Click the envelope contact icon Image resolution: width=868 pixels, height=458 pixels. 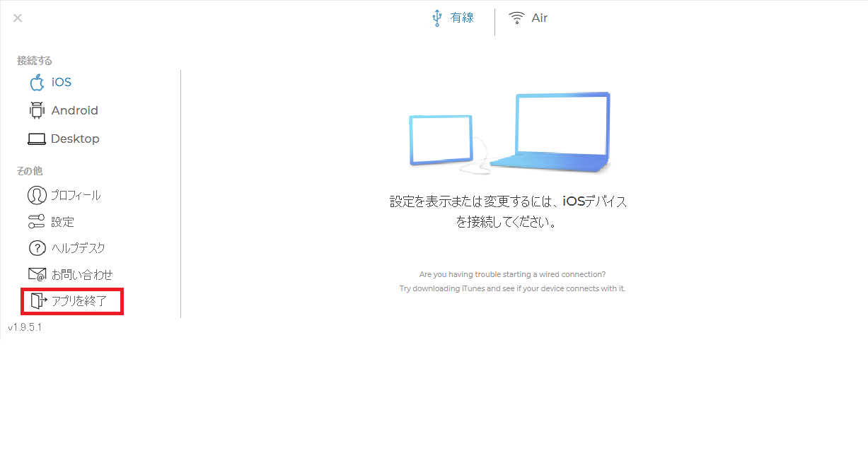click(x=37, y=275)
